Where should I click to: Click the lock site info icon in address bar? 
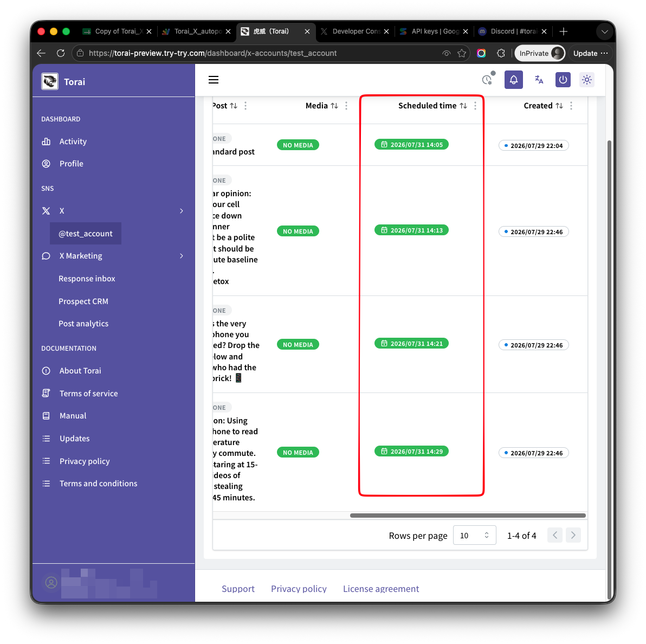tap(80, 53)
